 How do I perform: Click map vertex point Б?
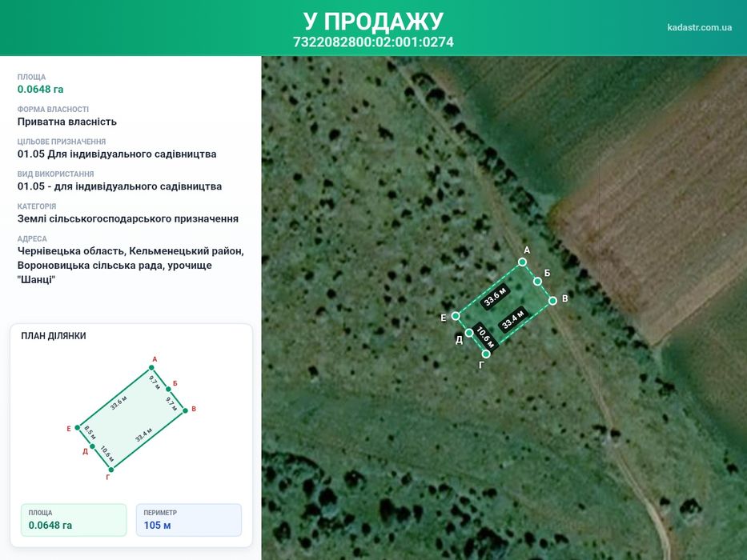coord(537,282)
